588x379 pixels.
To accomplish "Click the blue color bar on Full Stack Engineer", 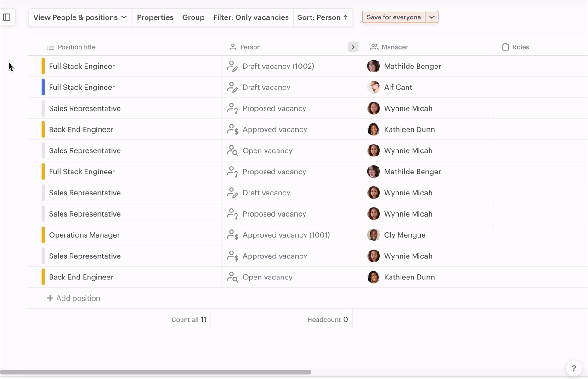I will 43,88.
